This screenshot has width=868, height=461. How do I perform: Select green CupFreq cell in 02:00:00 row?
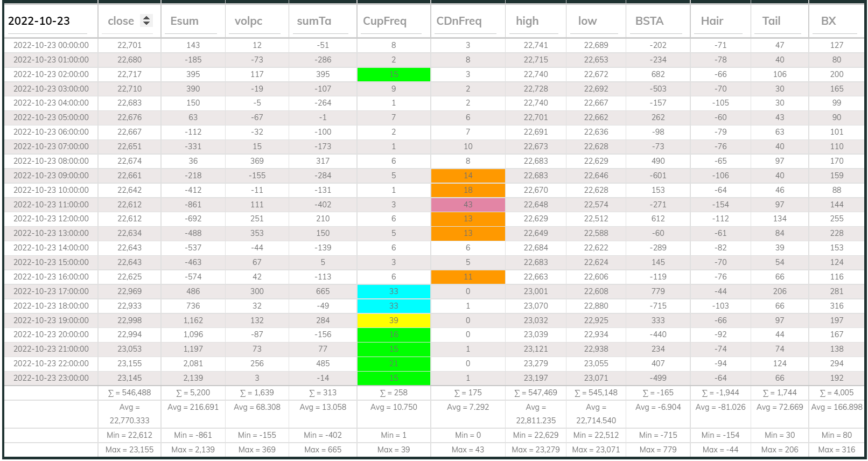[x=394, y=74]
